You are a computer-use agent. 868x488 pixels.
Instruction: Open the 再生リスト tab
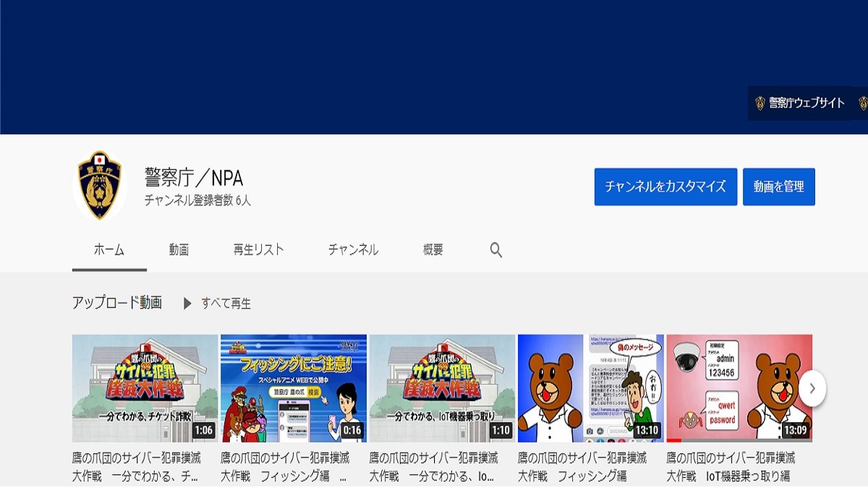[258, 250]
